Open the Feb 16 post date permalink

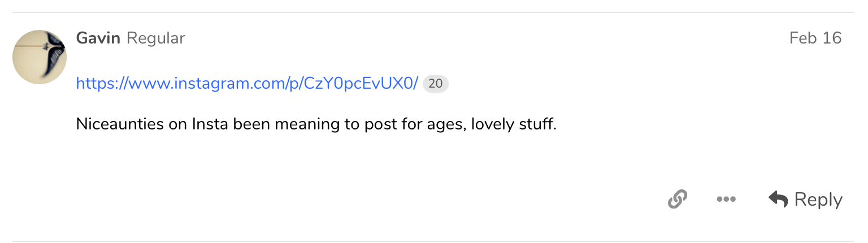pos(815,38)
